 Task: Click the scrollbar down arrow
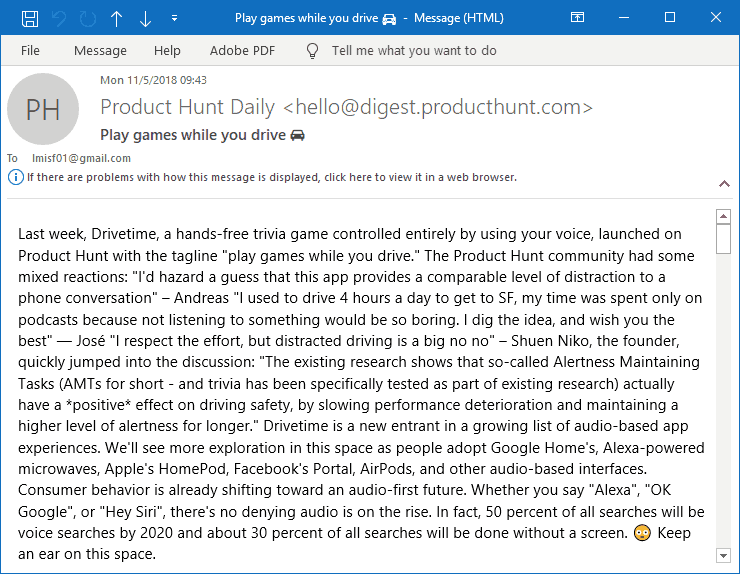[723, 555]
